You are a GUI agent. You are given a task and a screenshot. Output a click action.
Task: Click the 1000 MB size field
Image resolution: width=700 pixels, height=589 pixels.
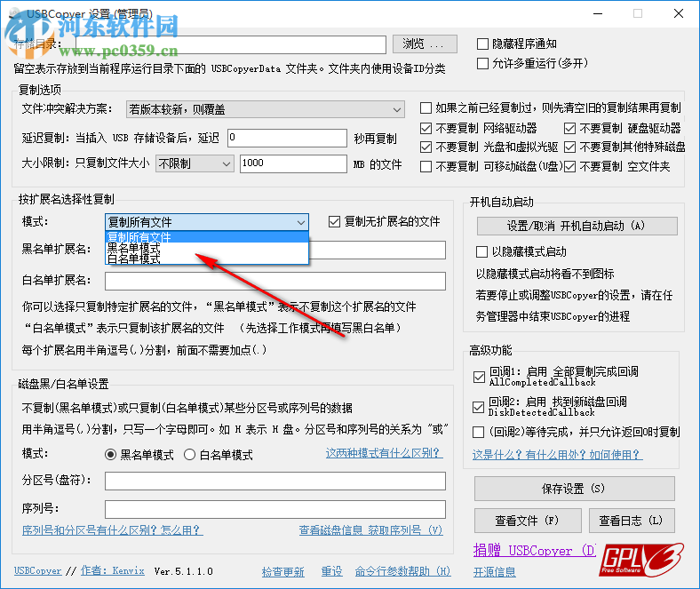click(x=293, y=163)
